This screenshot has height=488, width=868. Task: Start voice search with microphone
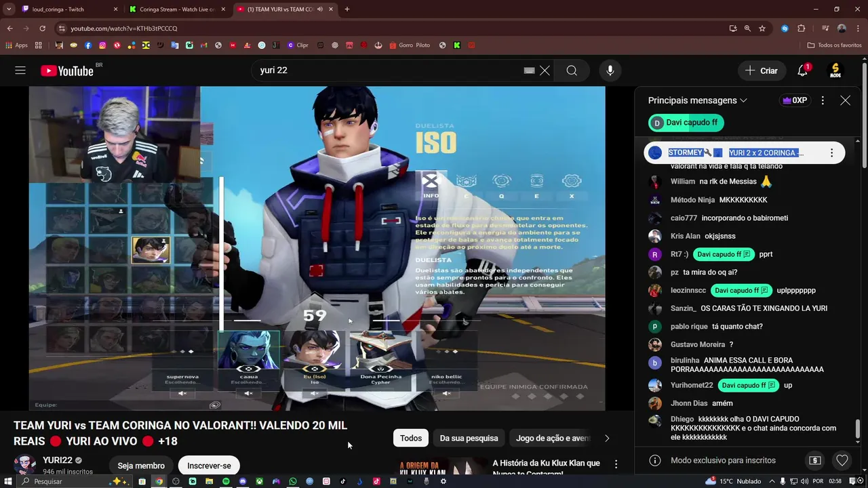pos(610,70)
